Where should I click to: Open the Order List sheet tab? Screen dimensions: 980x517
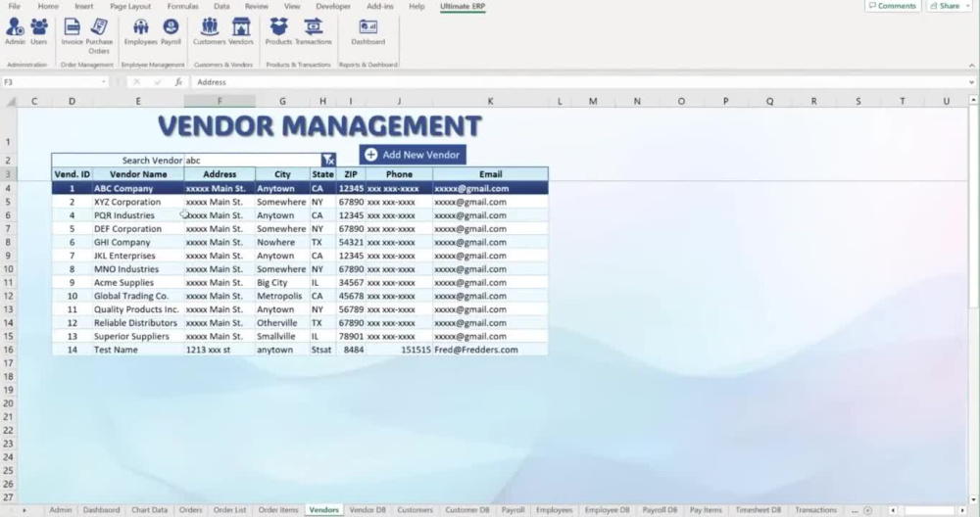229,510
